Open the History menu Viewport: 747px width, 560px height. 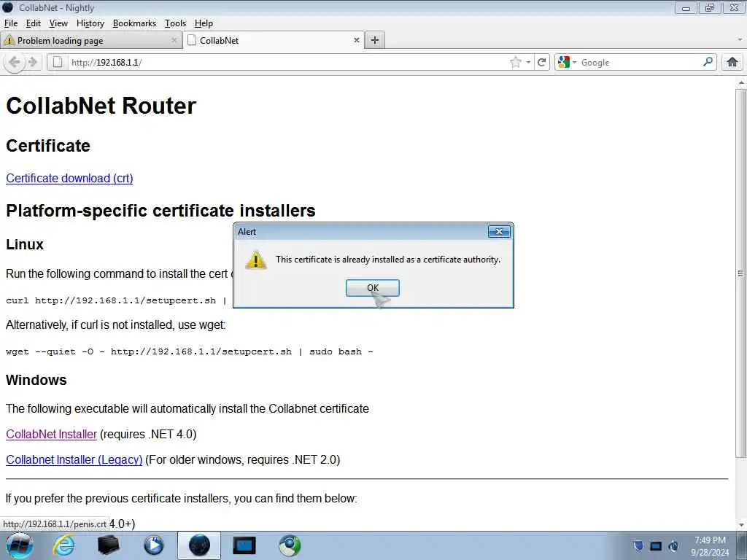pyautogui.click(x=90, y=23)
